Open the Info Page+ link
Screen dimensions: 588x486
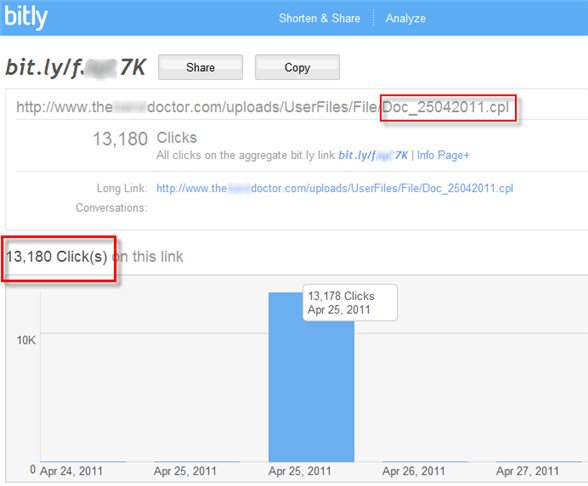pyautogui.click(x=443, y=155)
